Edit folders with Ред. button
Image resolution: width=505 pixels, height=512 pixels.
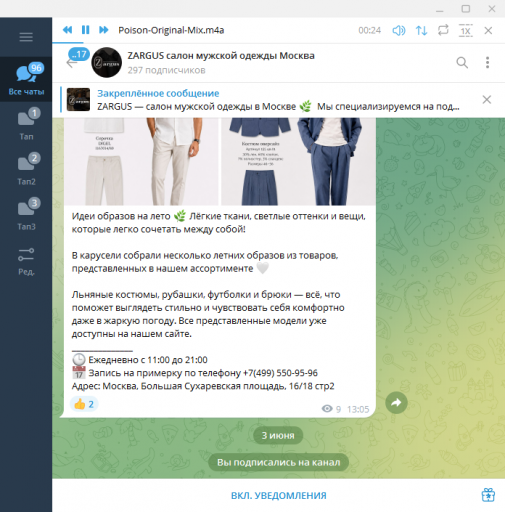(26, 261)
